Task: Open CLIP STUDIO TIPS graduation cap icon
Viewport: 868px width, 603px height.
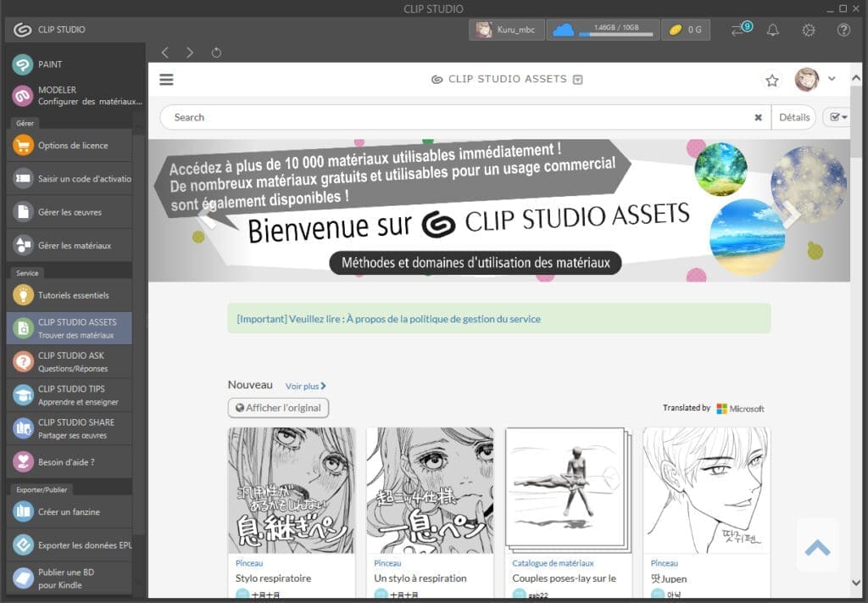Action: 23,395
